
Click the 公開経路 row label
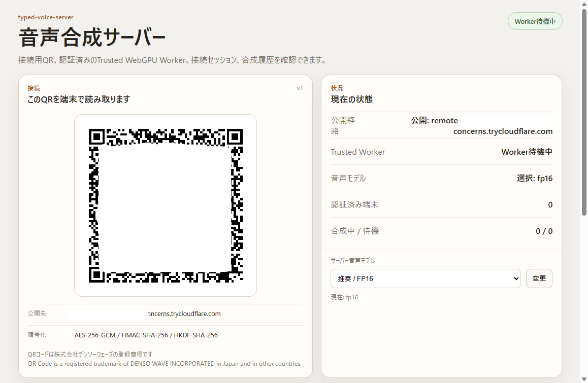coord(343,125)
